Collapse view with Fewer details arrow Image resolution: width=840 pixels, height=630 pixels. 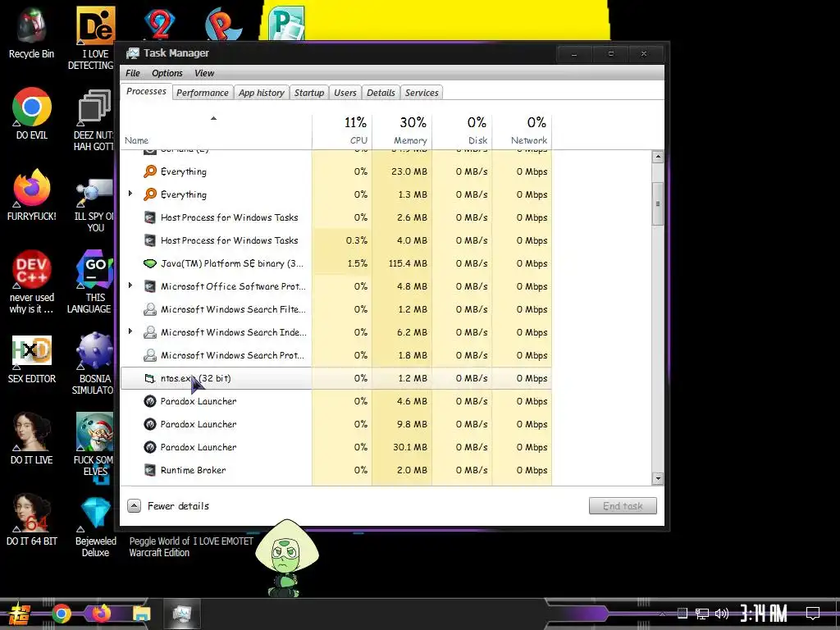(134, 505)
